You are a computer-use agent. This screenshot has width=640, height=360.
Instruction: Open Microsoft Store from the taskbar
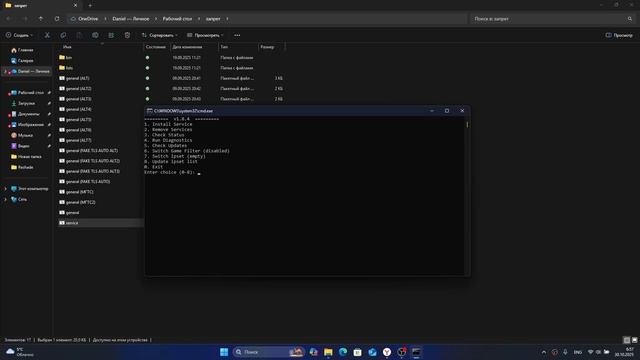[x=358, y=352]
